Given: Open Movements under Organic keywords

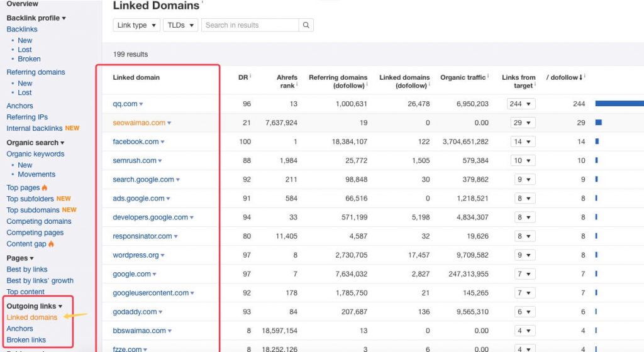Looking at the screenshot, I should pos(36,174).
